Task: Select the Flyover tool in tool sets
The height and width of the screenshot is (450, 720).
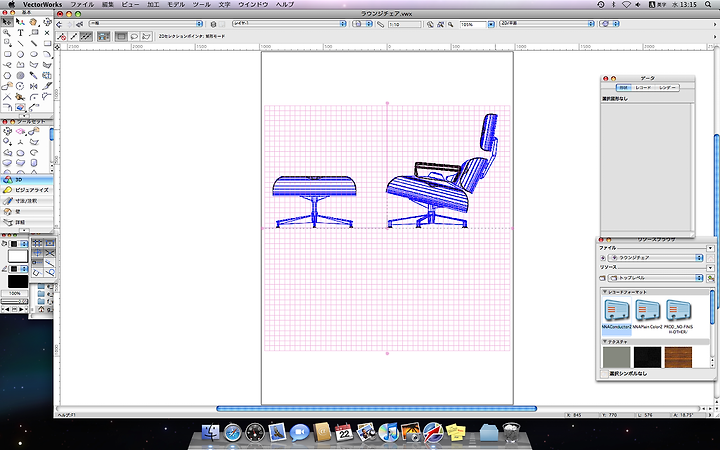Action: click(7, 131)
